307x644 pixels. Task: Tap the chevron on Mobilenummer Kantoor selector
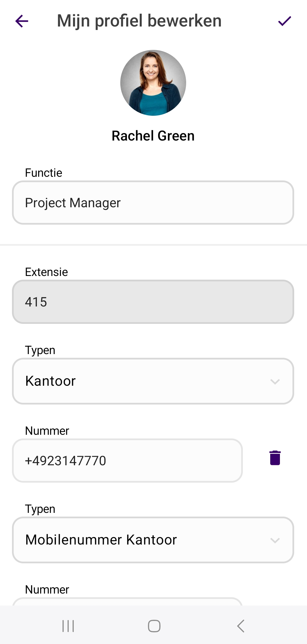(x=275, y=540)
